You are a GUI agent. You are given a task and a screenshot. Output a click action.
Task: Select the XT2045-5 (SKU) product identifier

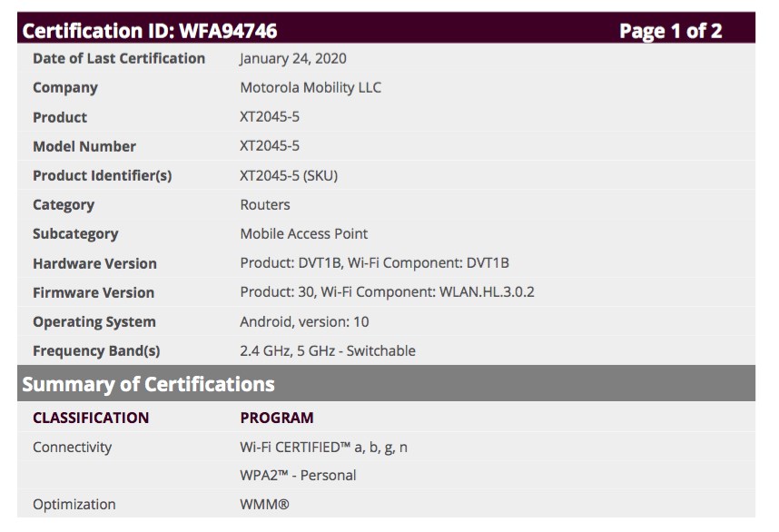[289, 175]
